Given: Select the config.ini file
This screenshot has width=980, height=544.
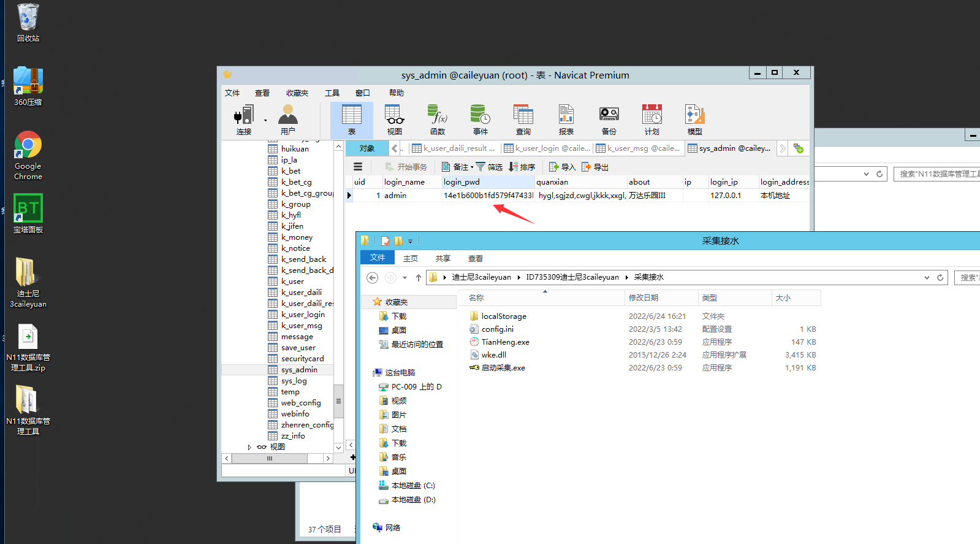Looking at the screenshot, I should pyautogui.click(x=497, y=329).
